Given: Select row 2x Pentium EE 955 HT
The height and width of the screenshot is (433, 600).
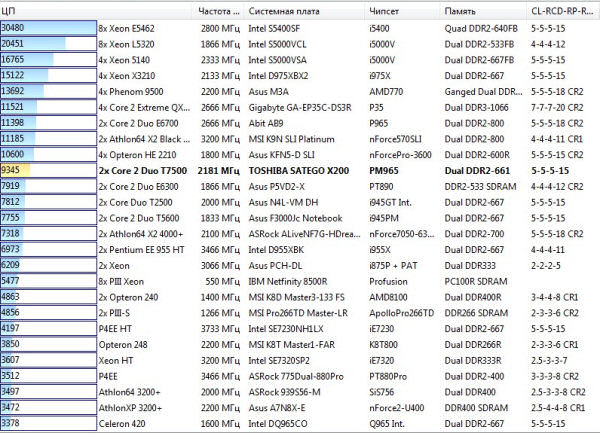Looking at the screenshot, I should pos(300,250).
